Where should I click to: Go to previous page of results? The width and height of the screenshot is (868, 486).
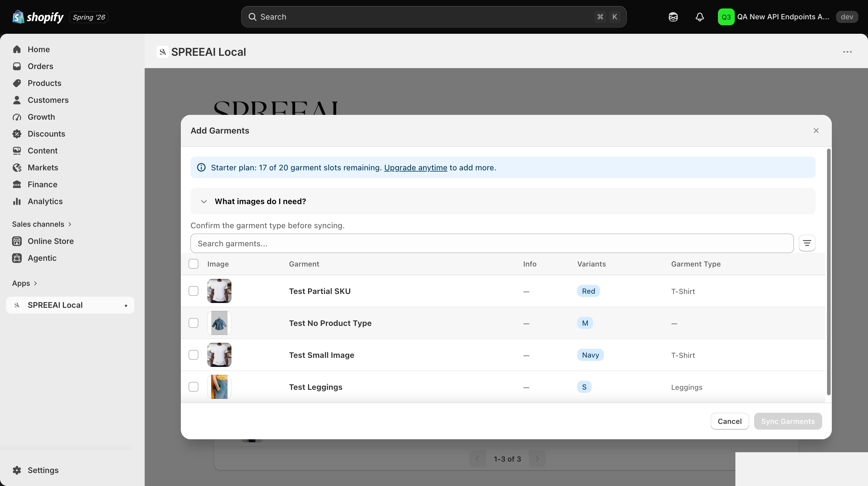477,459
